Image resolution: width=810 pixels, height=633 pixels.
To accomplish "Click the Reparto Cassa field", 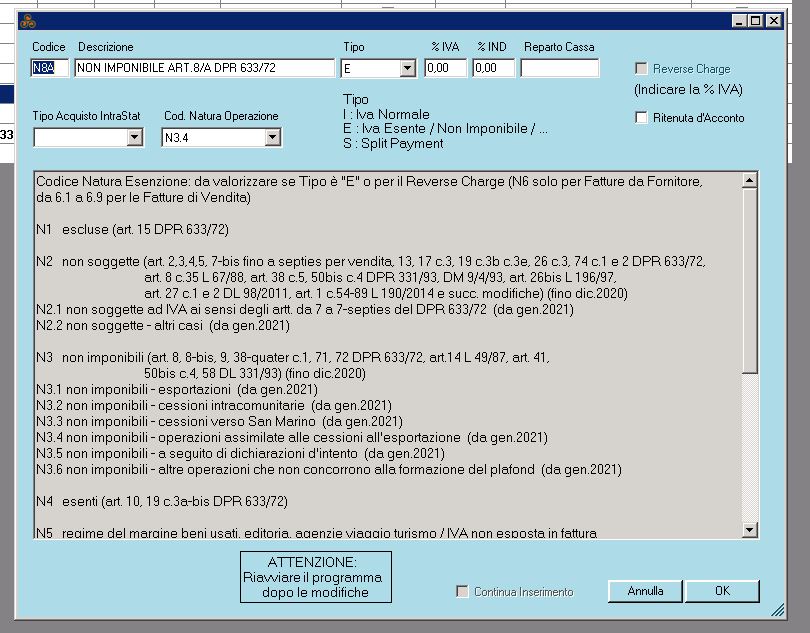I will pos(560,69).
